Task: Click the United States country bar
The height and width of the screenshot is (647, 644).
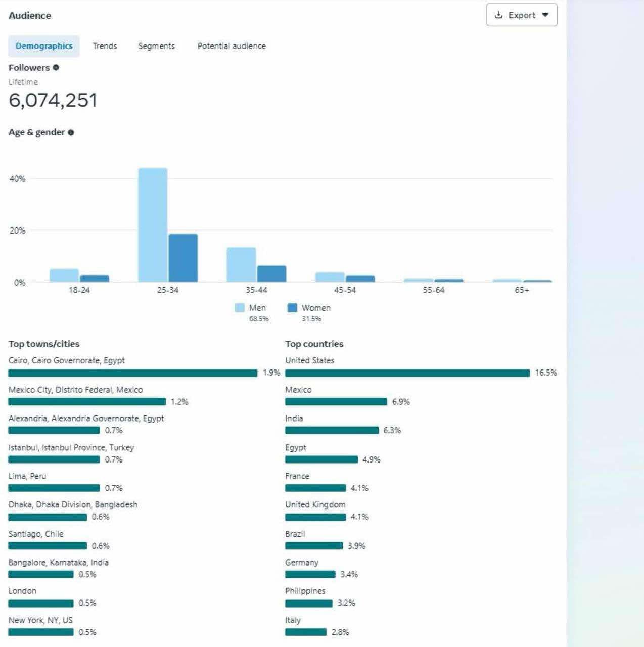Action: [407, 373]
